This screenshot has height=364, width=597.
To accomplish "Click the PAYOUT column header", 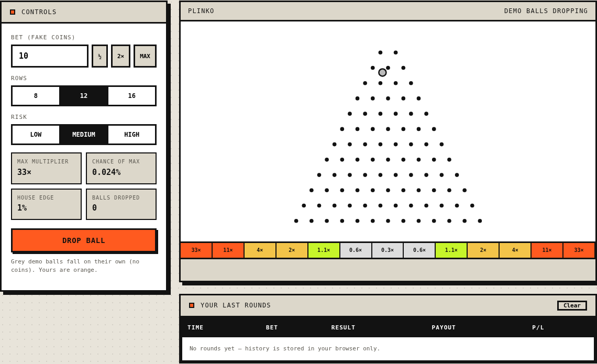I will tap(444, 327).
